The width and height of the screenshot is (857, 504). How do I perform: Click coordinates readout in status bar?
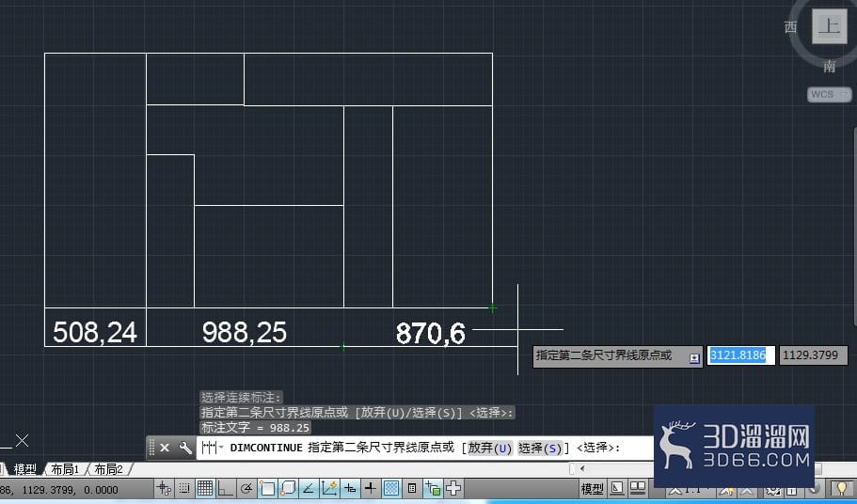point(58,490)
